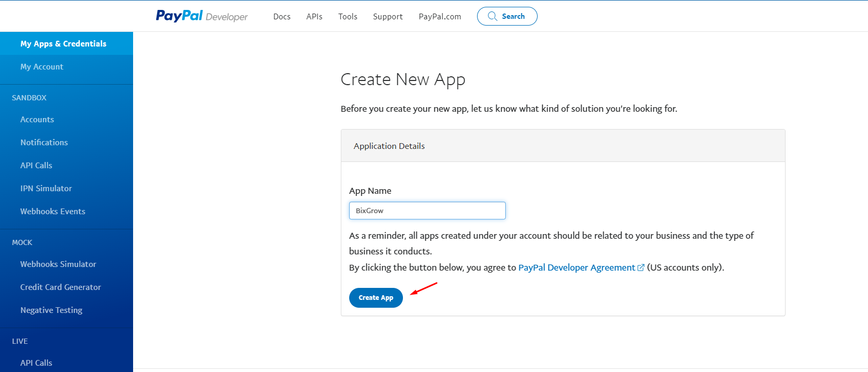Click the external link icon after Agreement
This screenshot has width=868, height=372.
[x=641, y=268]
